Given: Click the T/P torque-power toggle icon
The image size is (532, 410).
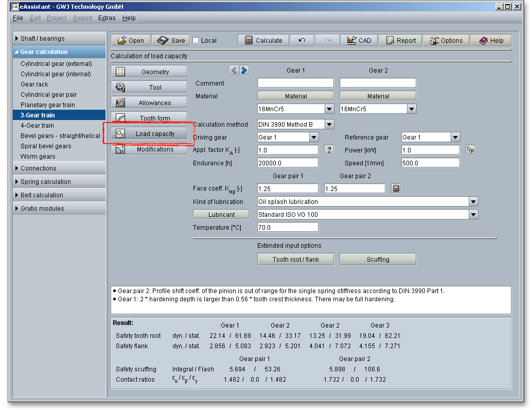Looking at the screenshot, I should [470, 150].
